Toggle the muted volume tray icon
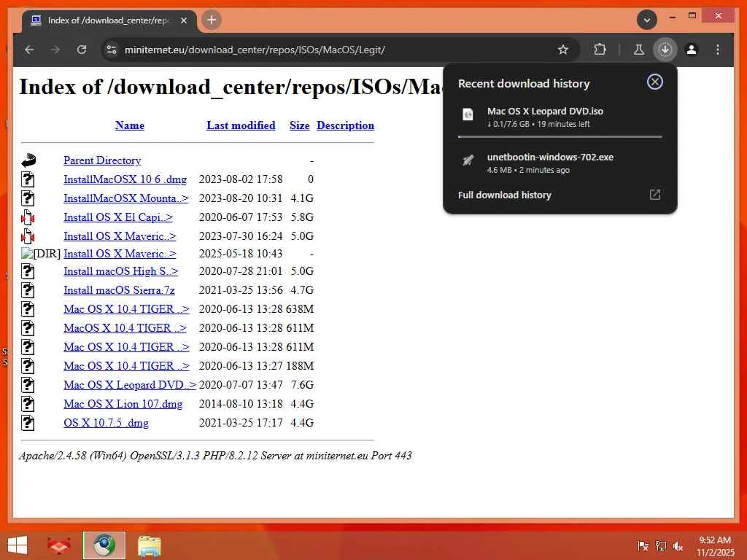This screenshot has height=560, width=747. click(678, 546)
